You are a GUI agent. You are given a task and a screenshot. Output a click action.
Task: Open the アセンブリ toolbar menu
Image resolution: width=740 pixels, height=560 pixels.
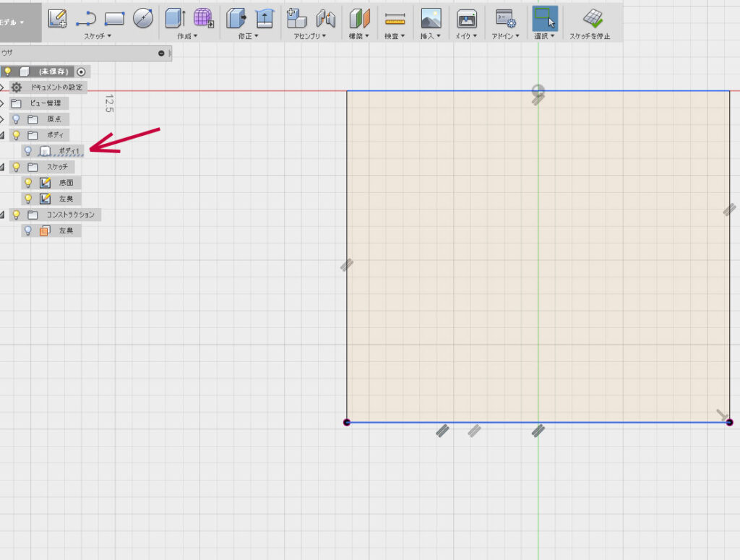(309, 35)
